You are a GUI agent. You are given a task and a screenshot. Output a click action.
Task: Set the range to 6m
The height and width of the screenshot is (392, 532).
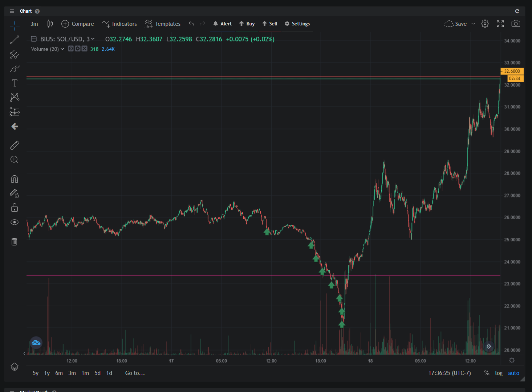[x=59, y=373]
